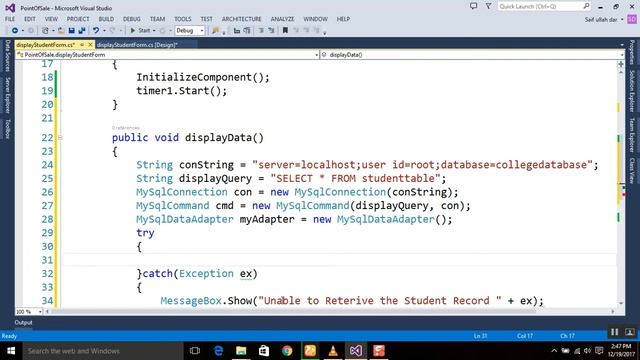Open the EDIT menu
Viewport: 640px width, 360px height.
click(30, 19)
